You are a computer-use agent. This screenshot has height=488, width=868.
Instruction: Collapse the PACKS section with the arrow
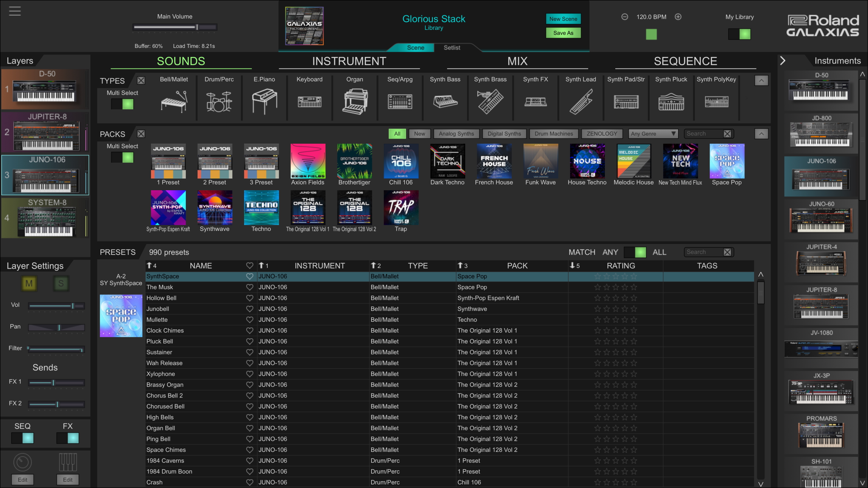pyautogui.click(x=761, y=134)
